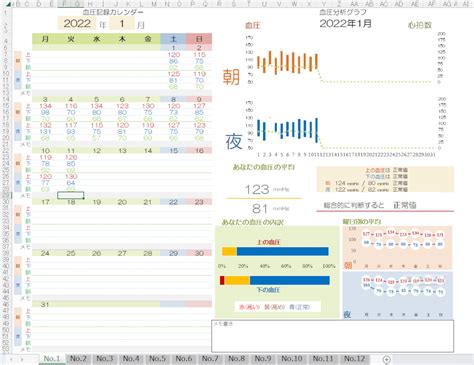Click the average diastolic value 81
This screenshot has width=474, height=365.
(x=260, y=209)
